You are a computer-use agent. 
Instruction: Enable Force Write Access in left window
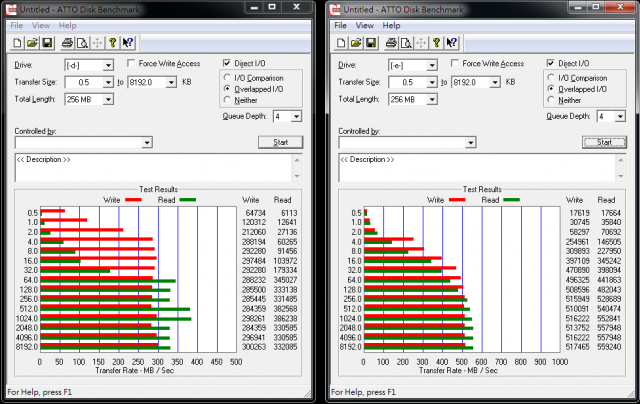(x=131, y=63)
